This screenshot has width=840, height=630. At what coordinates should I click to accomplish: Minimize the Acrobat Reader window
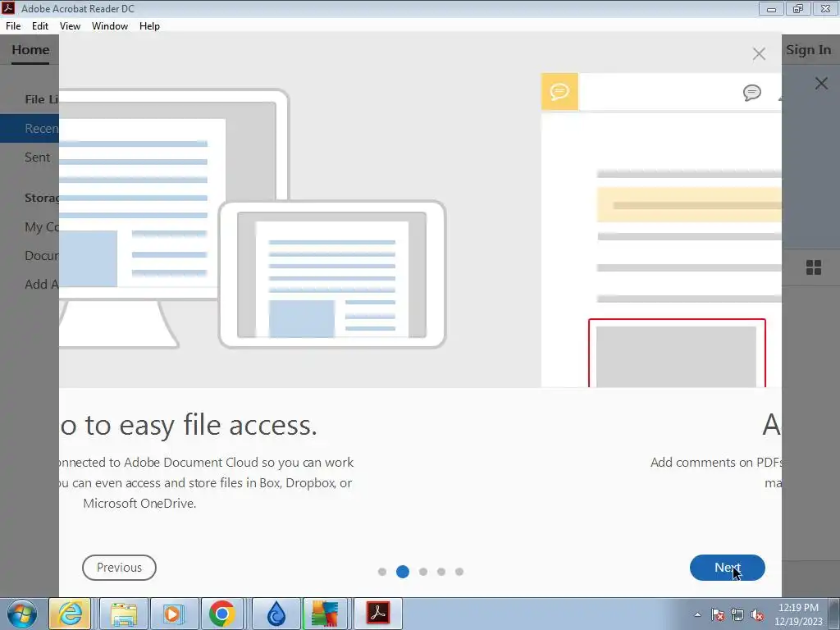[x=771, y=8]
